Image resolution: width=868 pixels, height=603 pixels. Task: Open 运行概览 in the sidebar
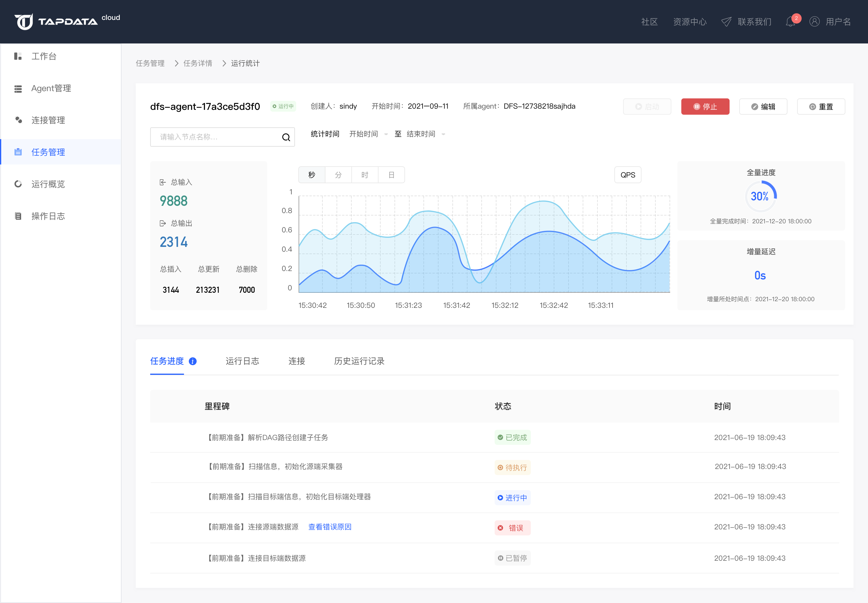point(48,184)
